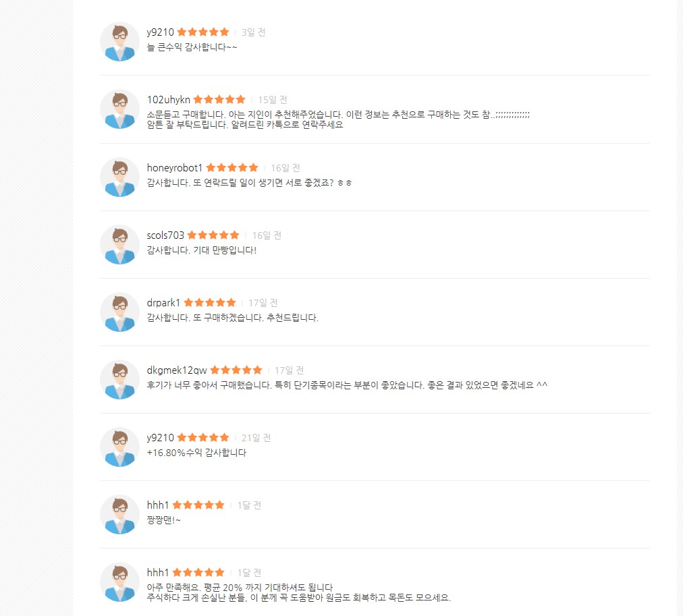The width and height of the screenshot is (683, 616).
Task: Click honeyrobot1's profile avatar
Action: pos(119,177)
